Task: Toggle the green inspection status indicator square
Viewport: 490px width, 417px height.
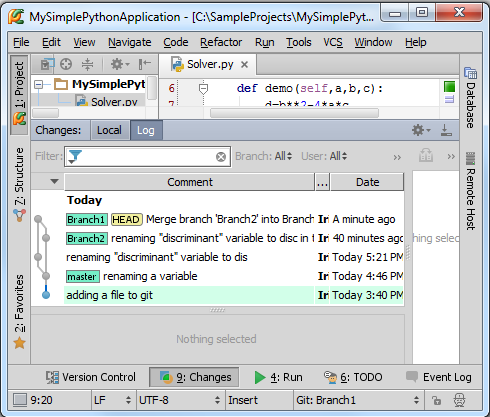Action: click(449, 87)
